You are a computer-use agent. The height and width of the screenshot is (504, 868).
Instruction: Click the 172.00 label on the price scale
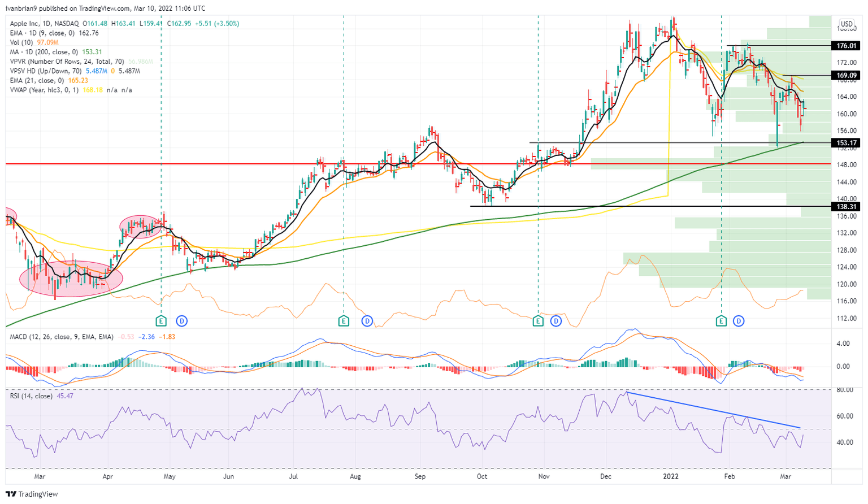tap(846, 63)
